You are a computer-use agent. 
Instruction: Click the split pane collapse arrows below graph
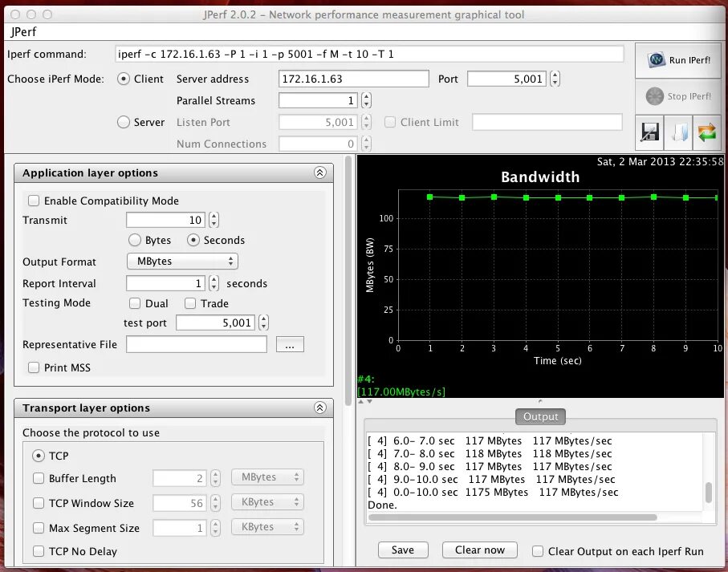[365, 401]
